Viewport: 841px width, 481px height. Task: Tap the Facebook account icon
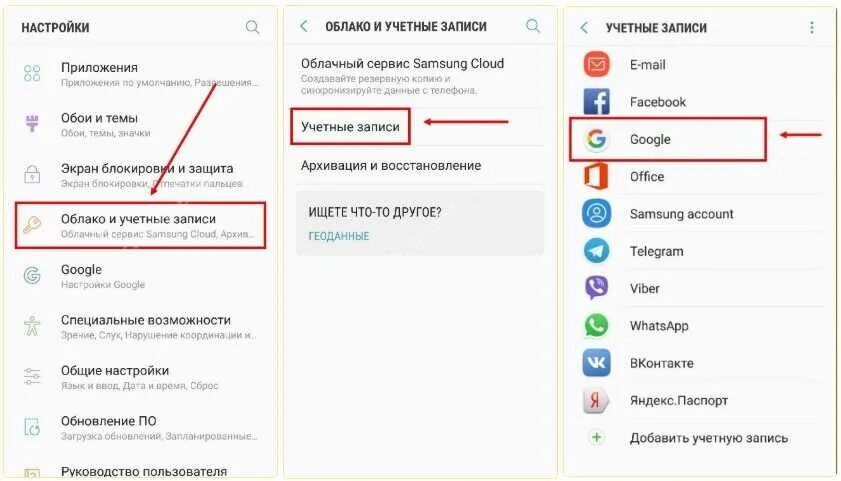(596, 102)
